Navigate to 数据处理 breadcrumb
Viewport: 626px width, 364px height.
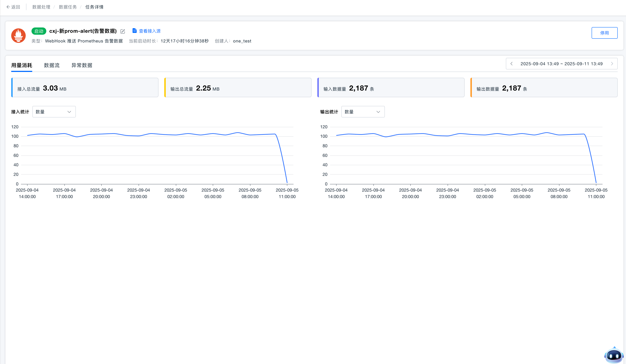point(41,7)
